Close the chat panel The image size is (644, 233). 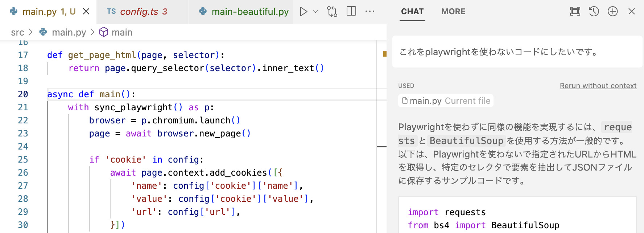(x=631, y=12)
